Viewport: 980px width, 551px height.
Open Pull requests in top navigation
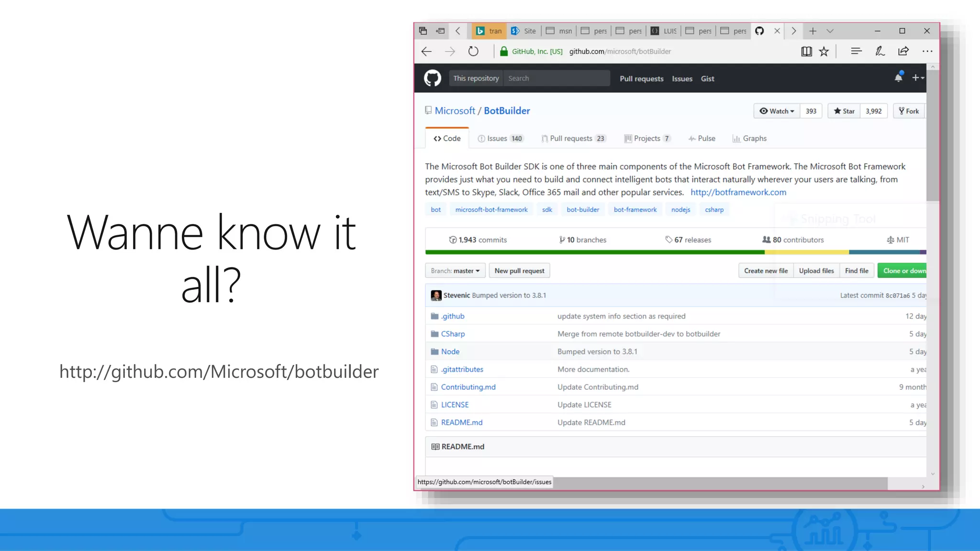pyautogui.click(x=641, y=79)
